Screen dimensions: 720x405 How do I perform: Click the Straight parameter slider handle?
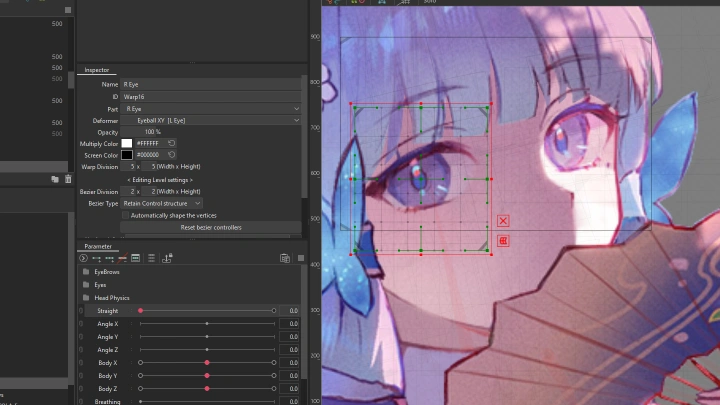point(141,311)
